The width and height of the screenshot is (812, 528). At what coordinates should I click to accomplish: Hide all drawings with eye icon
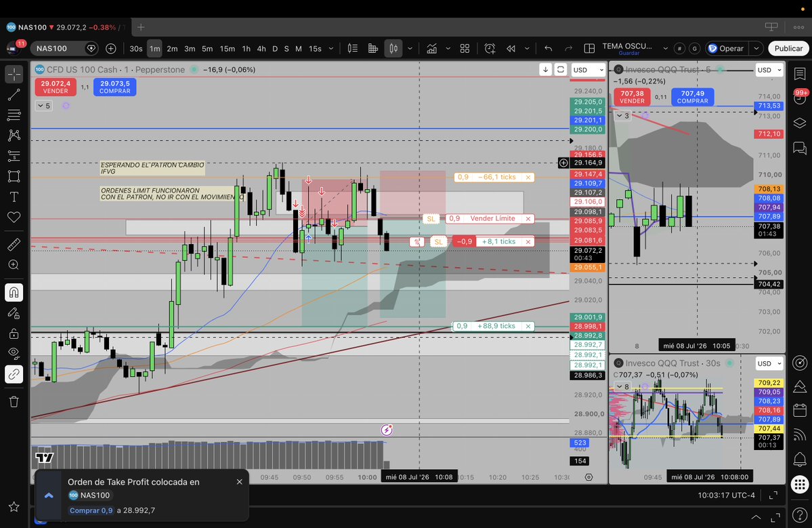coord(14,353)
